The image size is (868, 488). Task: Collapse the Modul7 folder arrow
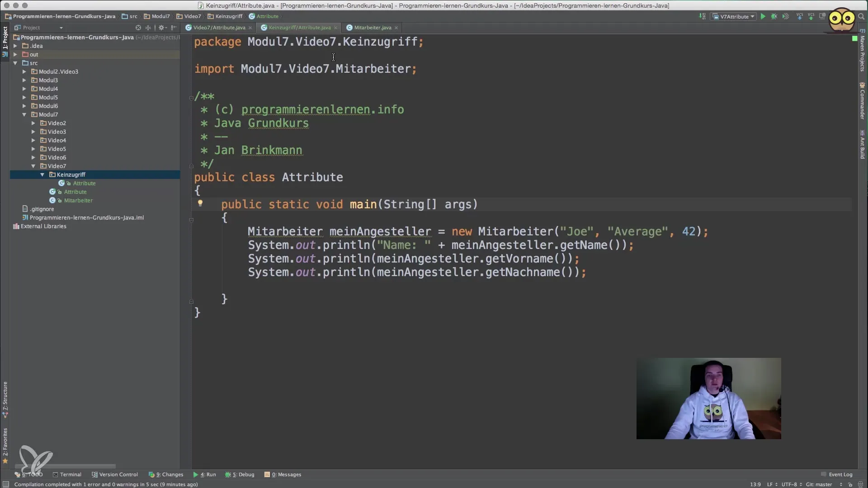click(x=24, y=114)
